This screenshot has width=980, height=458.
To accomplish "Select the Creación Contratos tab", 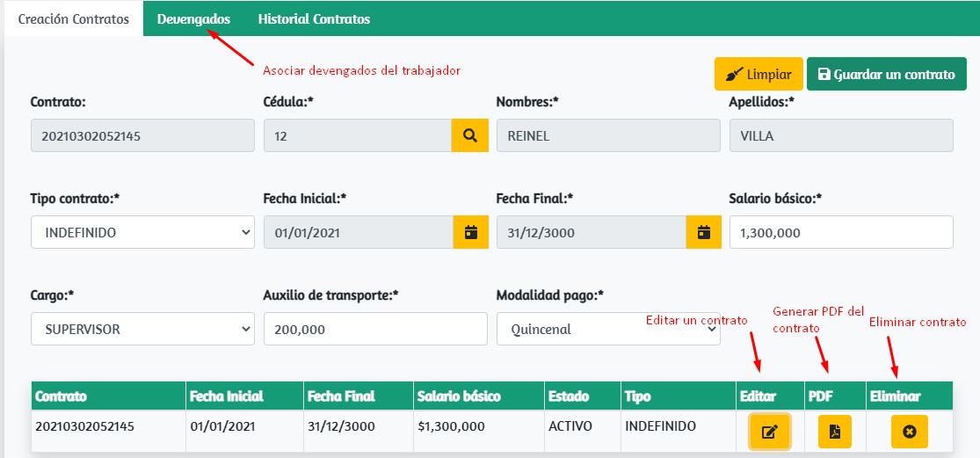I will (x=74, y=18).
